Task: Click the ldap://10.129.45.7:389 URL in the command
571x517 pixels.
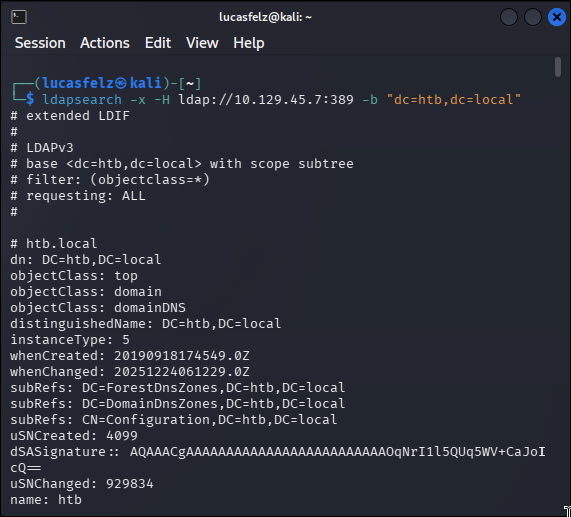Action: 266,100
